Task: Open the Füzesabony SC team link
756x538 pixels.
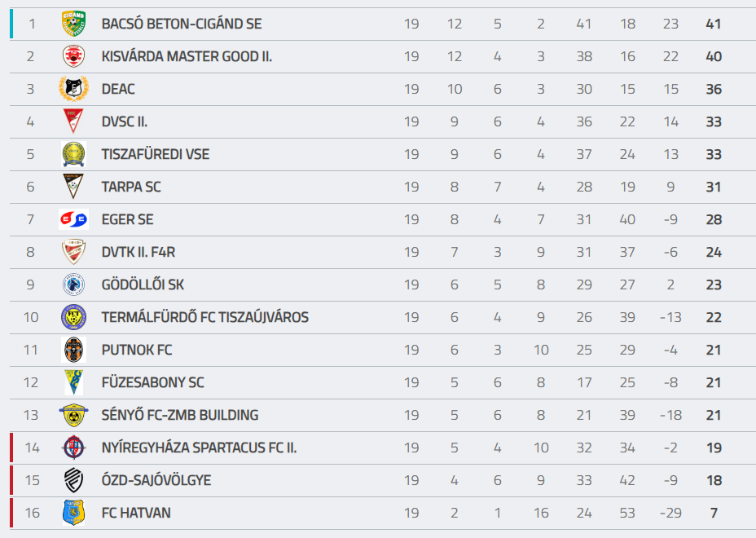Action: pos(152,382)
